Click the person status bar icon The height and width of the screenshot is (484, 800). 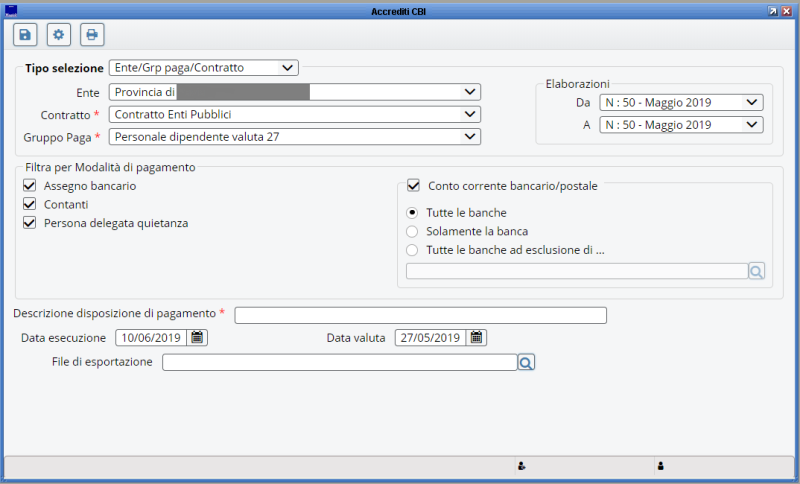coord(661,466)
